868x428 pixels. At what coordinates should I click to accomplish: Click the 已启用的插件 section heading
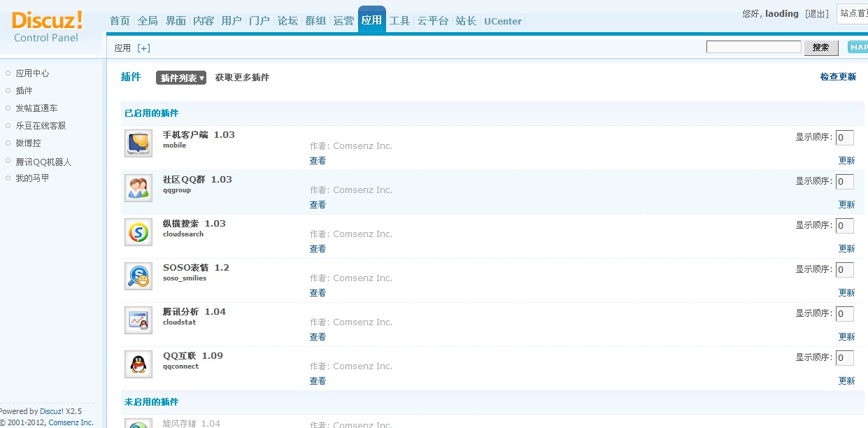coord(151,113)
